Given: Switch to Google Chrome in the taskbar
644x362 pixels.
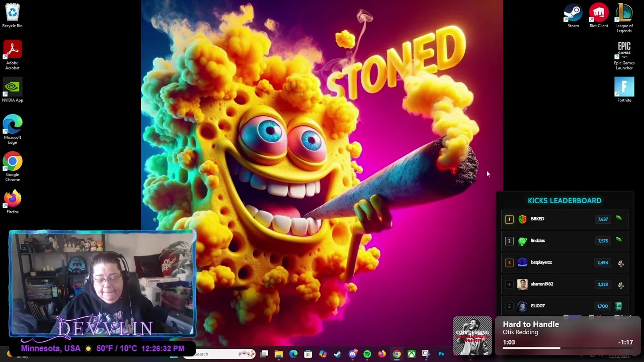Looking at the screenshot, I should coord(396,354).
